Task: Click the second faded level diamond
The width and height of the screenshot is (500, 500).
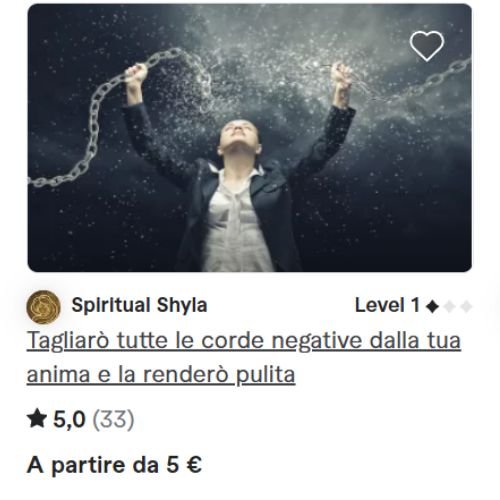Action: point(449,307)
